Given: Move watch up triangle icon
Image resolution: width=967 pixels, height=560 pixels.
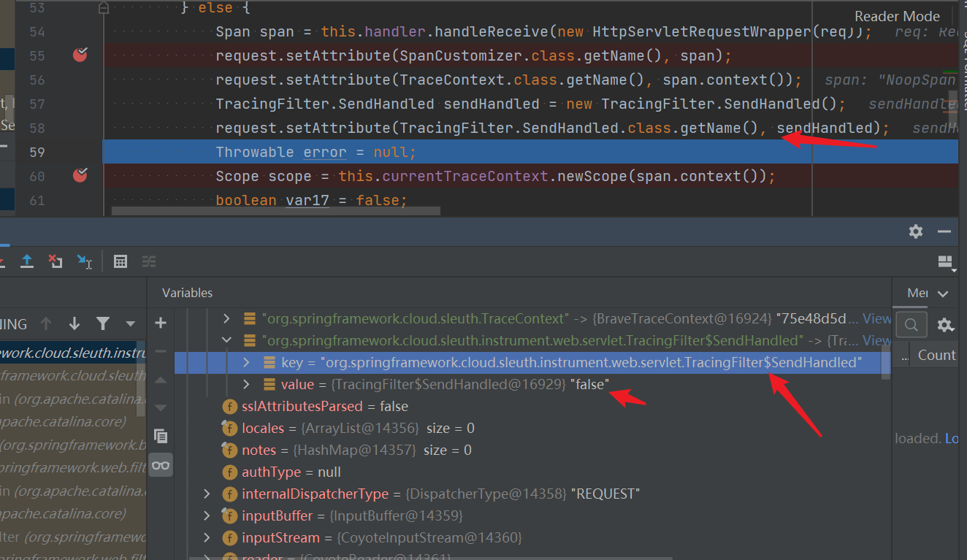Looking at the screenshot, I should click(161, 380).
